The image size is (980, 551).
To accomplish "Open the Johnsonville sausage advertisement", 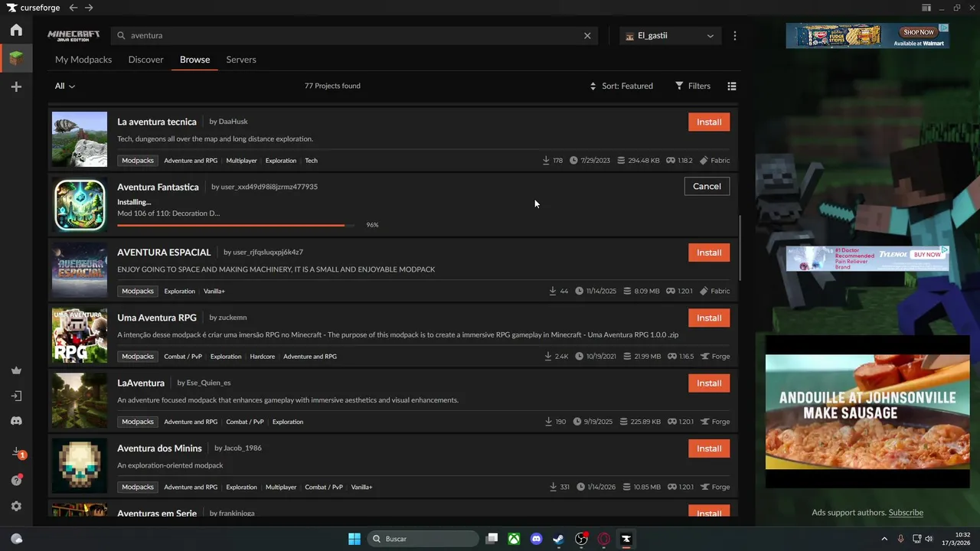I will point(867,412).
